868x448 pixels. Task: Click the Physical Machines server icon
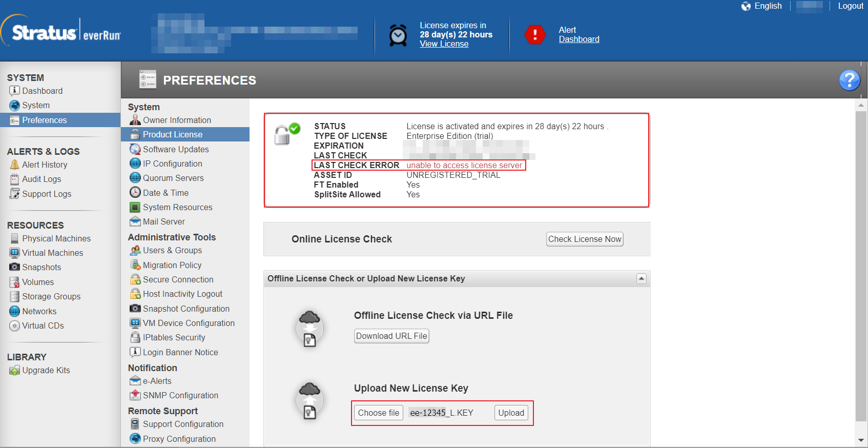click(x=14, y=239)
